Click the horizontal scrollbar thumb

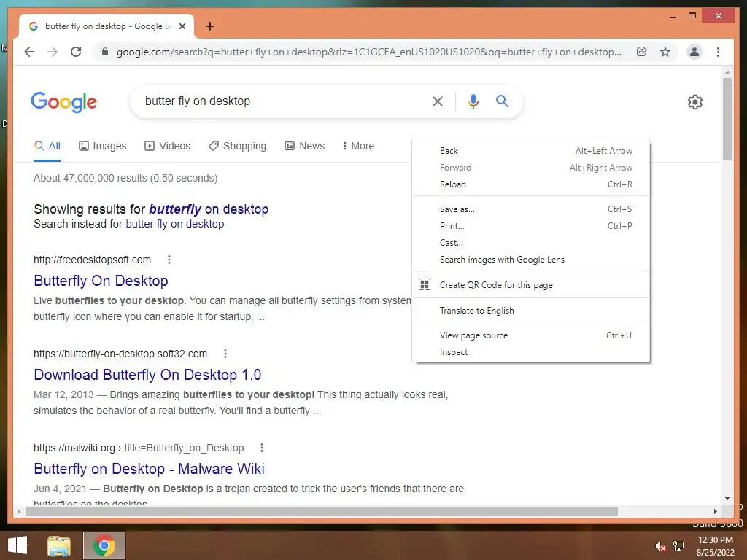(322, 511)
